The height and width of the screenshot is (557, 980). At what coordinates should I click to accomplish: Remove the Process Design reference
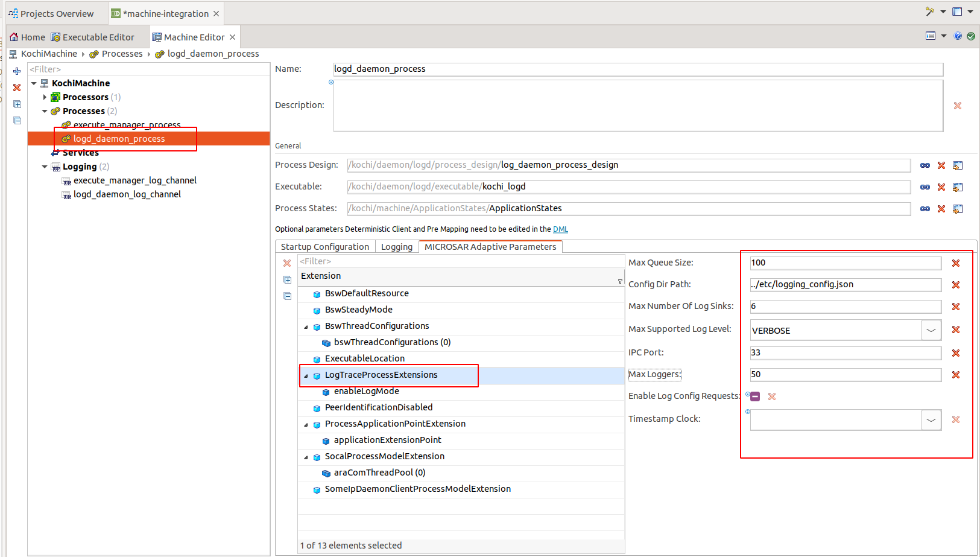coord(941,165)
